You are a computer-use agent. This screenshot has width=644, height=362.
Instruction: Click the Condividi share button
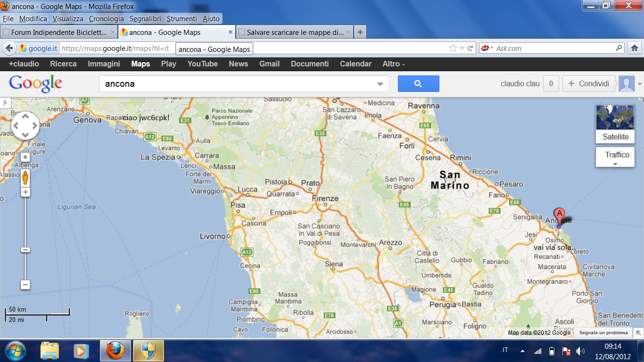point(589,83)
